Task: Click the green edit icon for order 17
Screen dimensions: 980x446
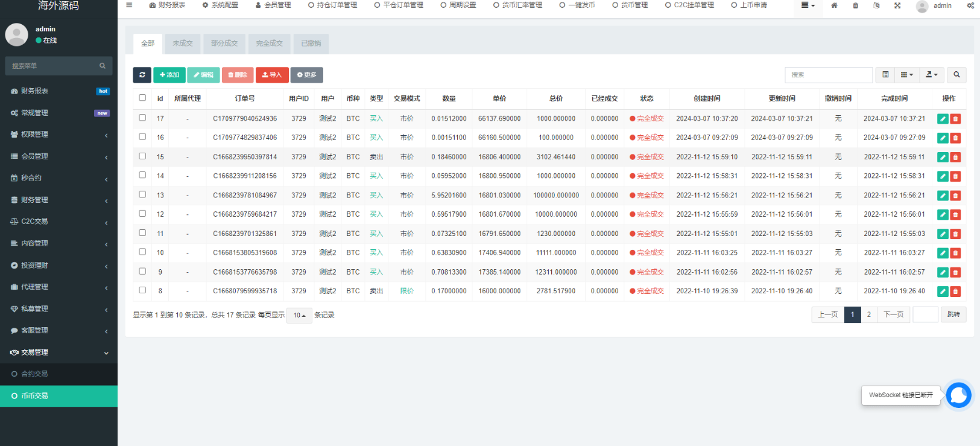Action: (x=943, y=119)
